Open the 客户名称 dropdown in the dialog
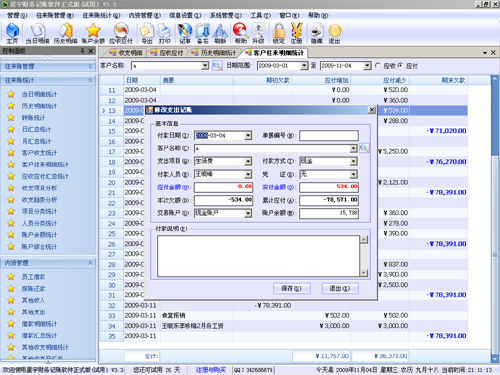This screenshot has width=500, height=375. click(x=353, y=148)
